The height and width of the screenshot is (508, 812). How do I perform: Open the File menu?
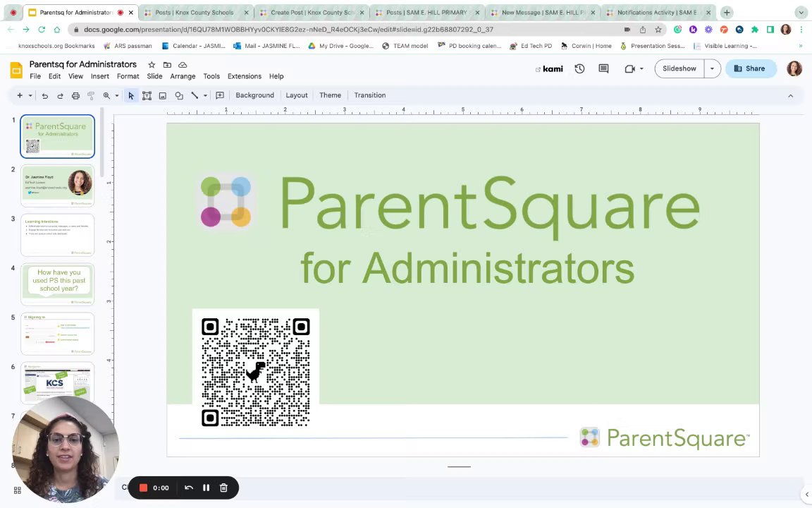35,76
